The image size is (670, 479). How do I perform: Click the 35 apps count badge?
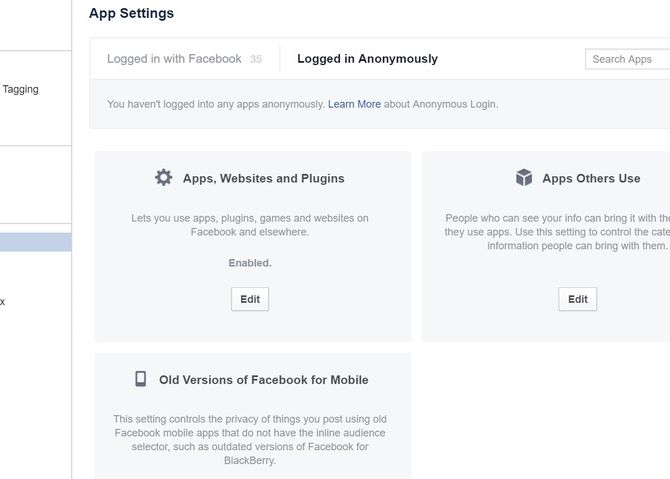pyautogui.click(x=256, y=60)
